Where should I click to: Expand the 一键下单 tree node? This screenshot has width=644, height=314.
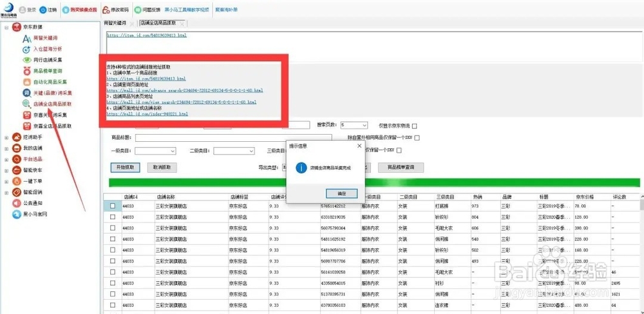point(6,181)
